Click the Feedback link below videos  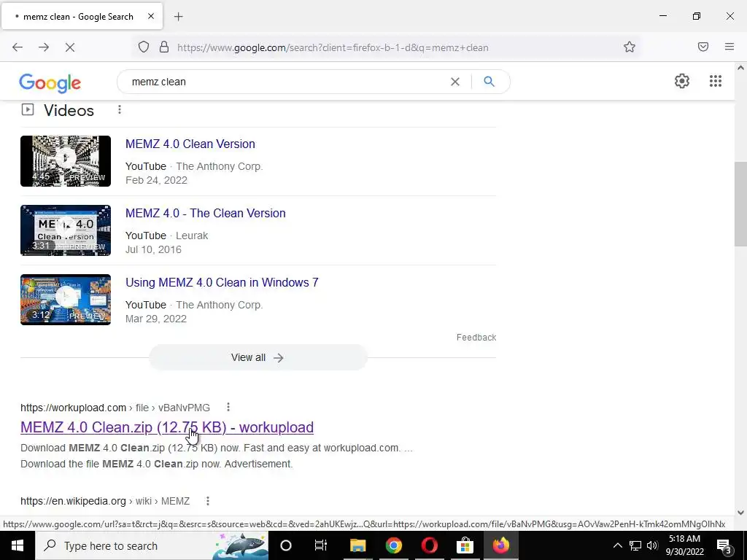point(476,337)
